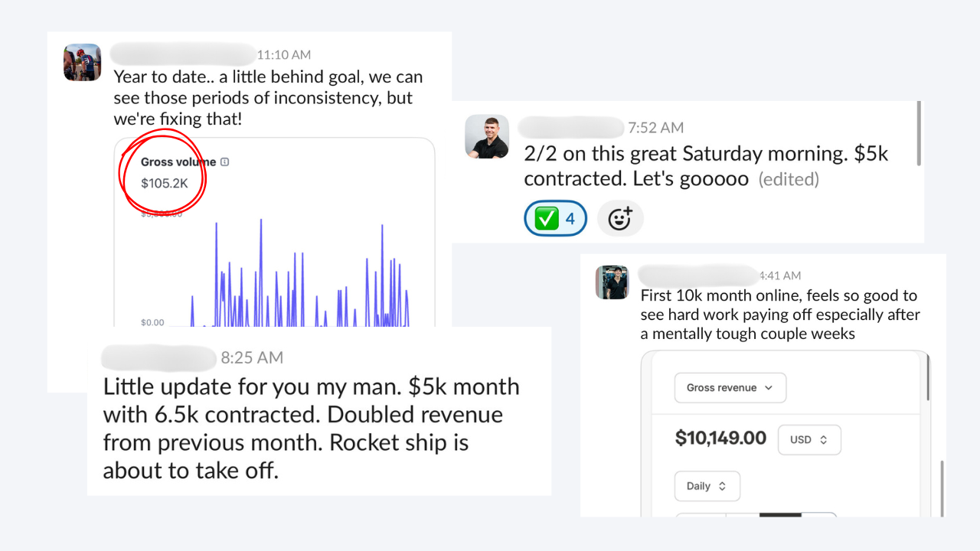This screenshot has height=551, width=980.
Task: Expand the Gross revenue dropdown
Action: [x=730, y=388]
